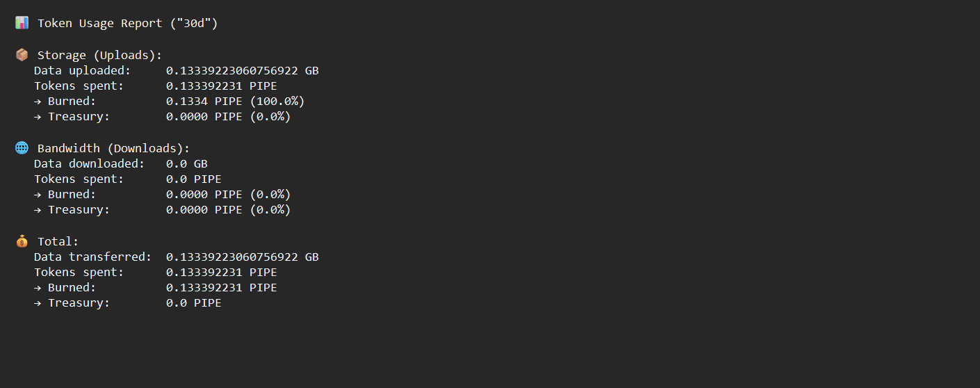
Task: Click the "Bandwidth (Downloads):" section heading
Action: 113,149
